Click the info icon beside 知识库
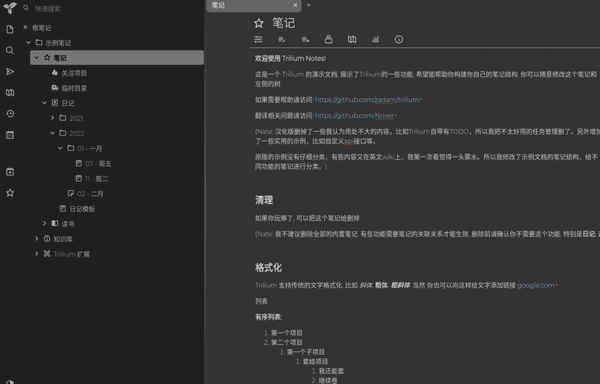 [47, 239]
